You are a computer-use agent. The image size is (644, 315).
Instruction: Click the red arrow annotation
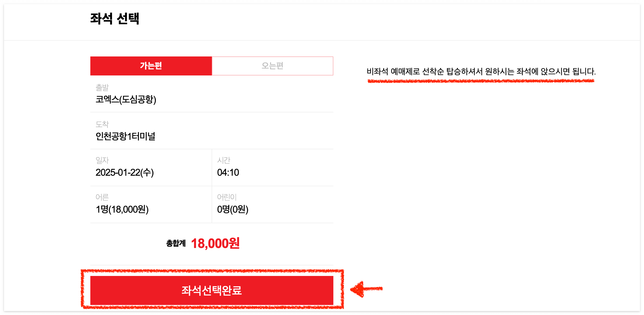370,290
